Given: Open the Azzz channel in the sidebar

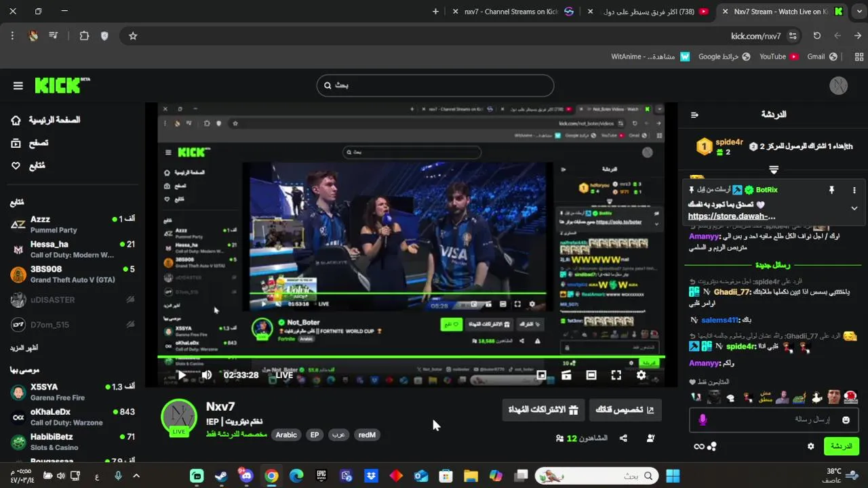Looking at the screenshot, I should 72,224.
